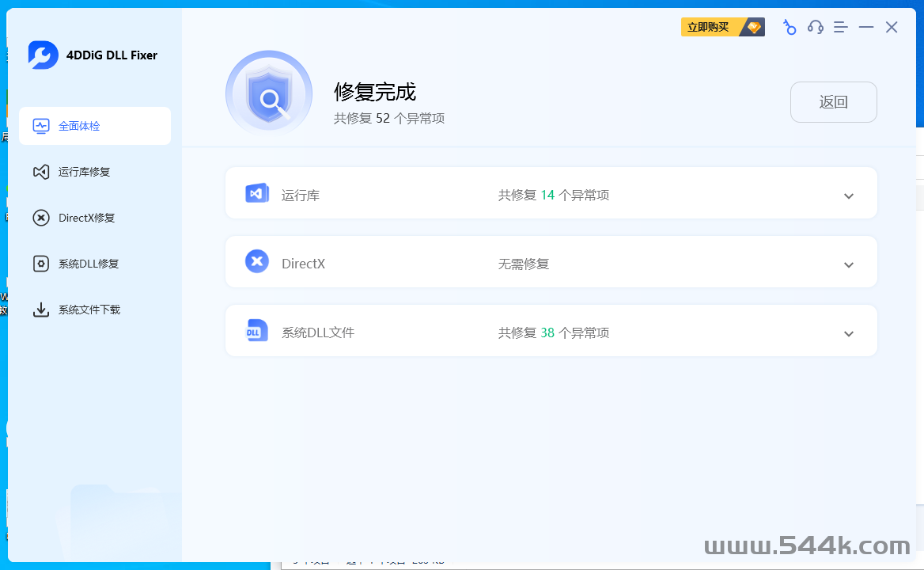This screenshot has height=570, width=924.
Task: Click the 共修复 38 个异常项 text
Action: point(554,333)
